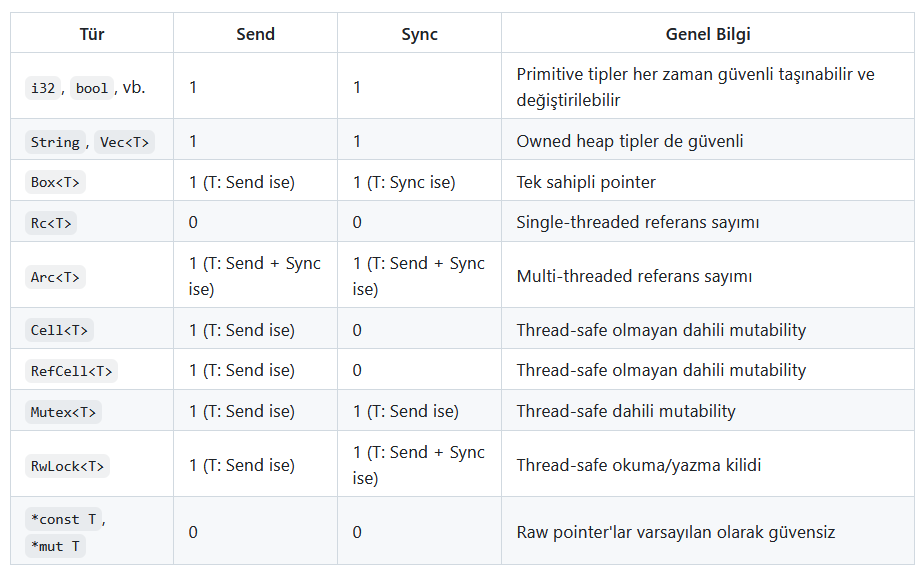The image size is (920, 571).
Task: Click the bool code label
Action: pyautogui.click(x=91, y=88)
